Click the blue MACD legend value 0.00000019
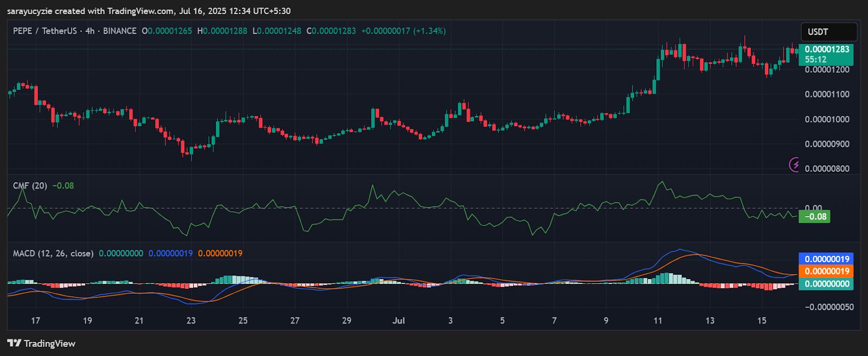 click(x=170, y=253)
